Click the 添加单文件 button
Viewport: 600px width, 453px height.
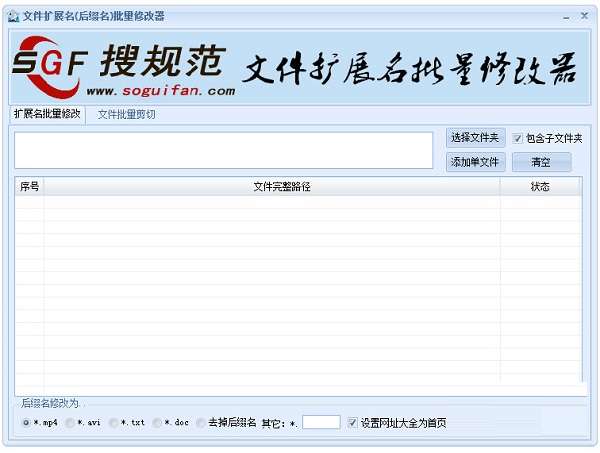tap(475, 162)
